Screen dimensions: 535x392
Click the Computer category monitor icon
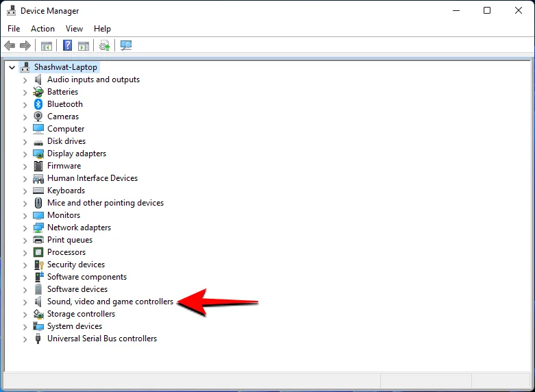tap(38, 129)
